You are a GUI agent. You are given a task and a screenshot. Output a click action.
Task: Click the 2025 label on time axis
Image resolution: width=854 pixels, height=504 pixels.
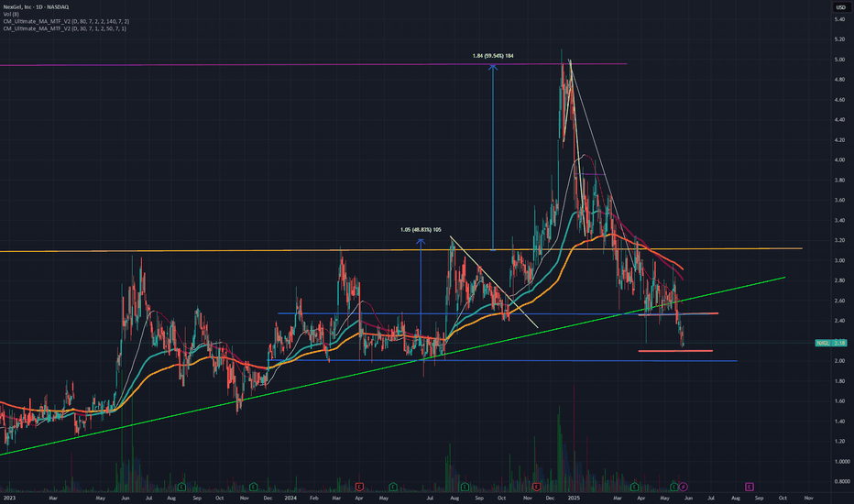pyautogui.click(x=574, y=498)
